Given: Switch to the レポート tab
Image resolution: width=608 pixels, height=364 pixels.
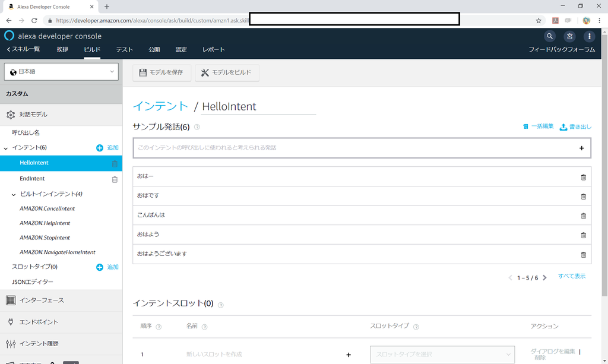Looking at the screenshot, I should tap(214, 50).
